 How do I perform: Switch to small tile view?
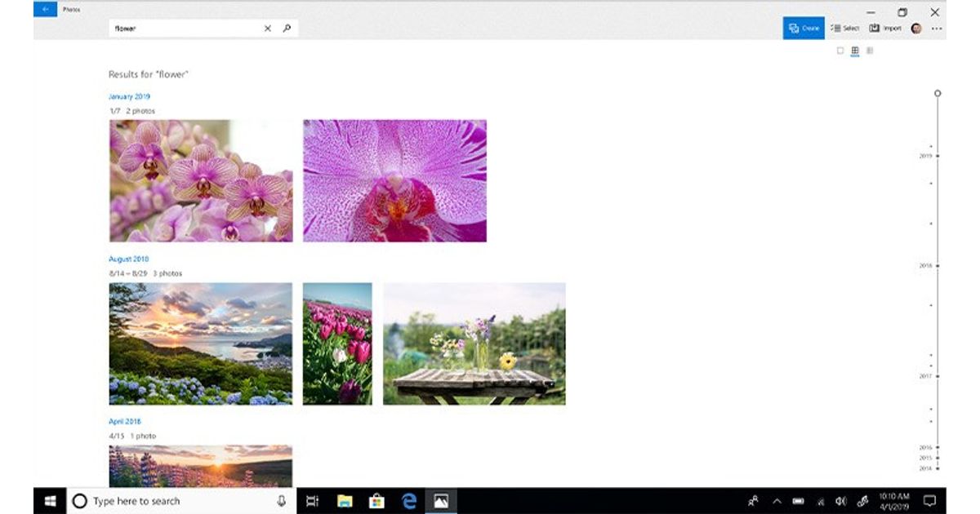[870, 51]
